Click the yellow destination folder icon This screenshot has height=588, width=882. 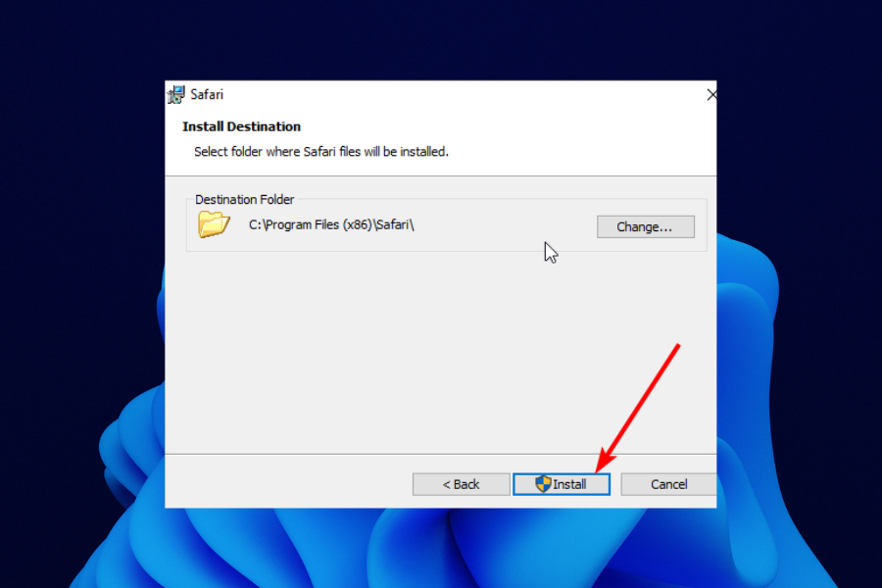tap(214, 224)
